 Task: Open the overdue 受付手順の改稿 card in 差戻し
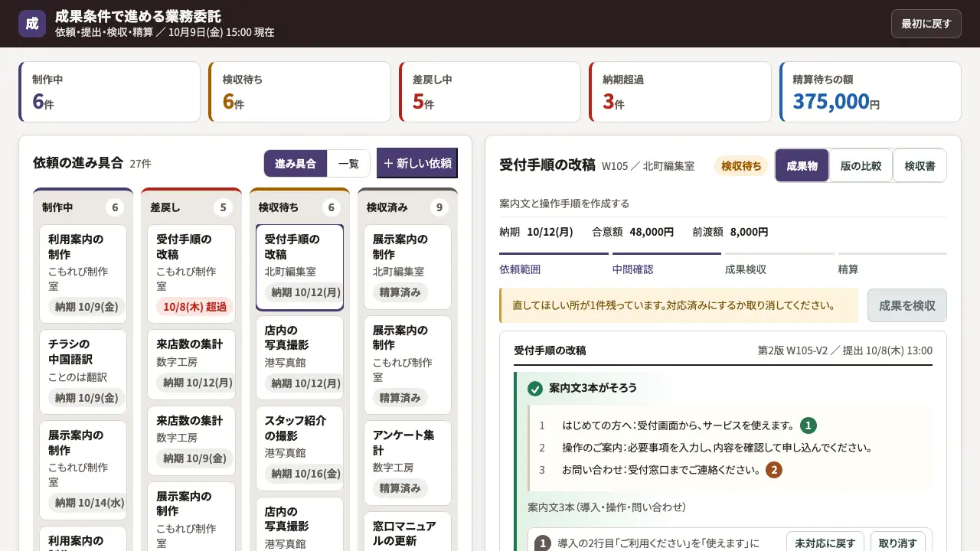click(191, 274)
